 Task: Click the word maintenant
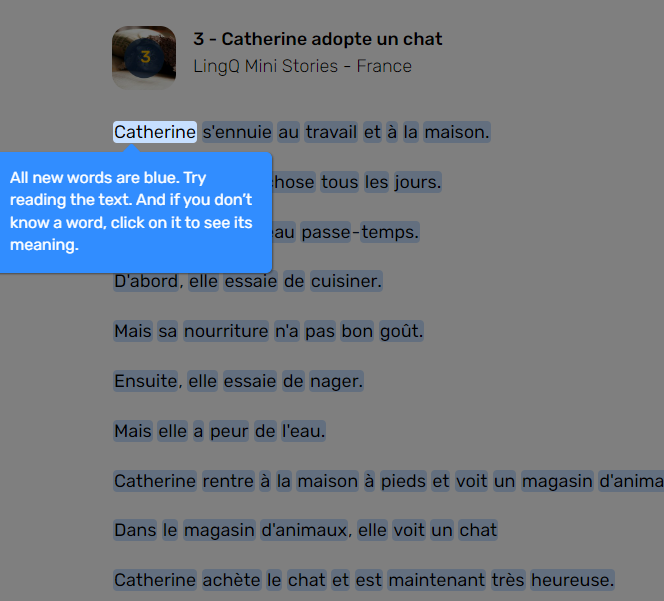pos(437,580)
